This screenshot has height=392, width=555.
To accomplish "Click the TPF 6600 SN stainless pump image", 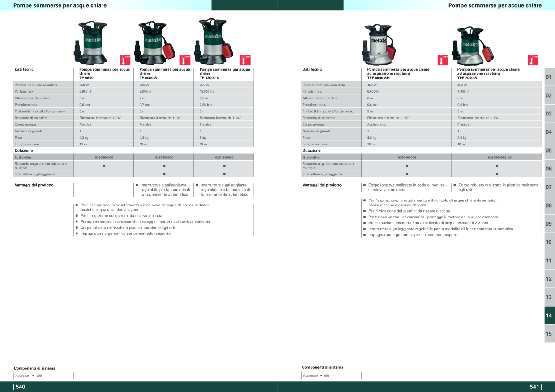I will 379,44.
